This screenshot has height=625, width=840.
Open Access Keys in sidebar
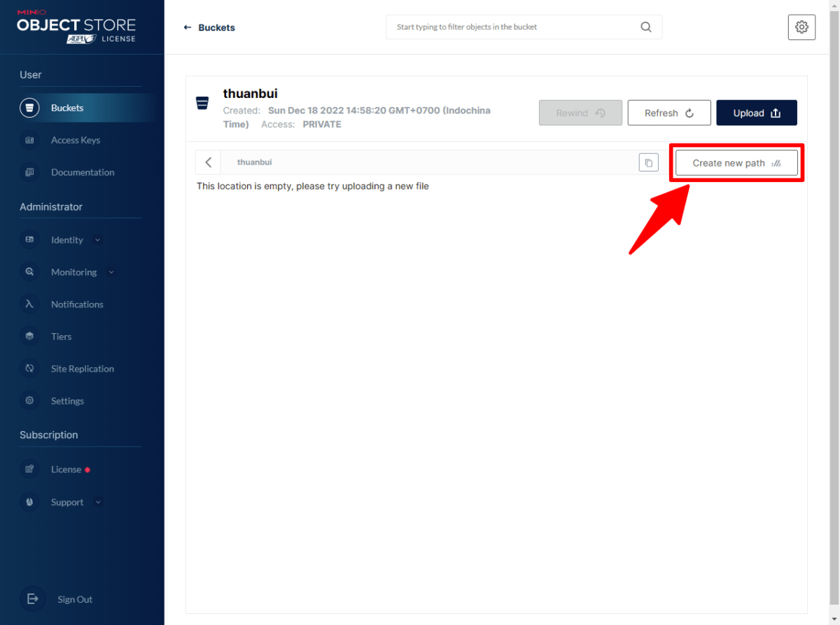(x=75, y=140)
